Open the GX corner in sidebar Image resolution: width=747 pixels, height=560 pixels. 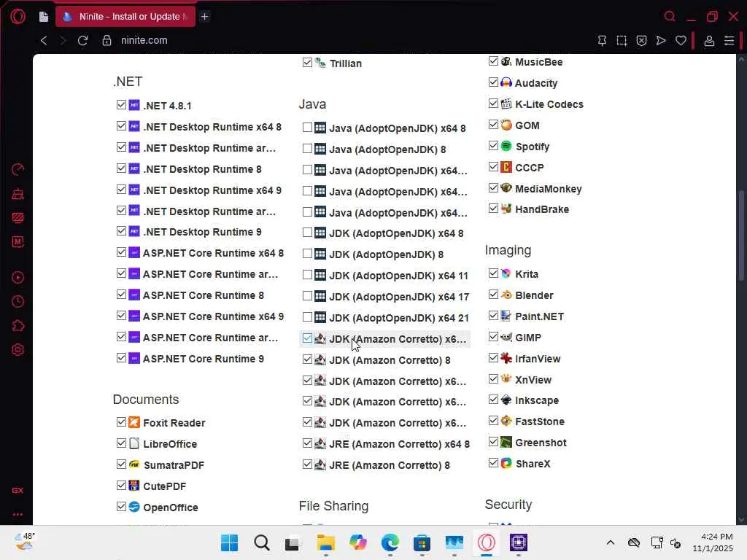click(18, 490)
